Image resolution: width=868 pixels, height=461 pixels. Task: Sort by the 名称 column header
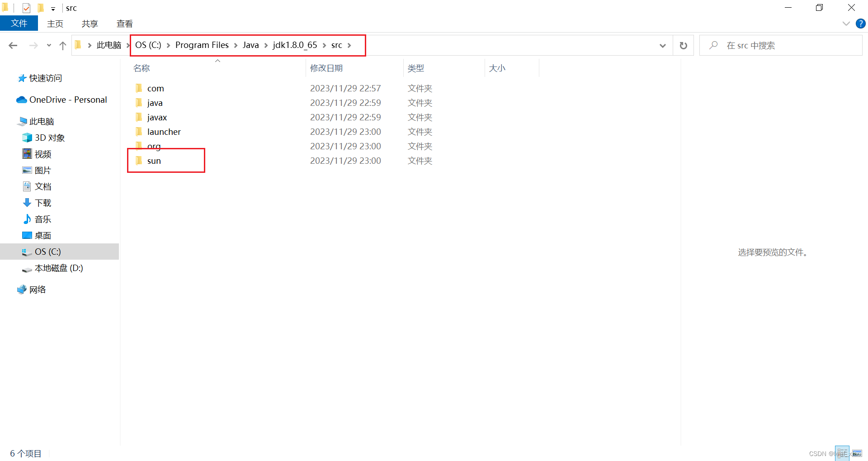click(x=142, y=68)
